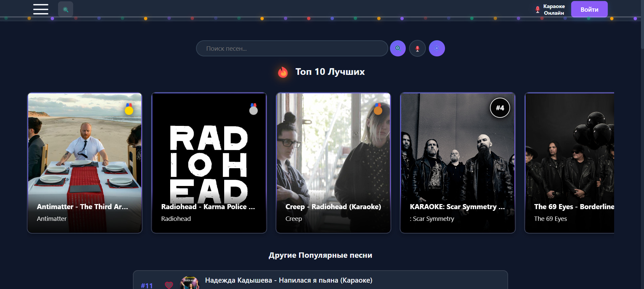
Task: Open the hamburger menu in the header
Action: (x=41, y=9)
